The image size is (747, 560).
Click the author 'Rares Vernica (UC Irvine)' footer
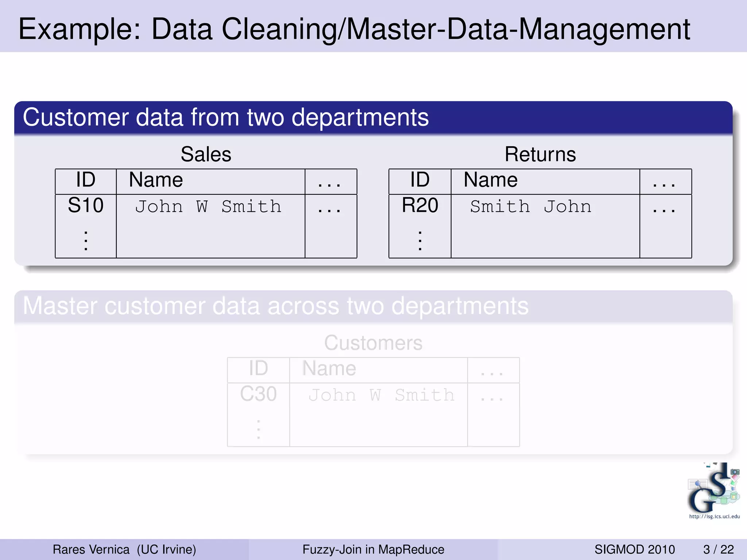click(x=124, y=549)
